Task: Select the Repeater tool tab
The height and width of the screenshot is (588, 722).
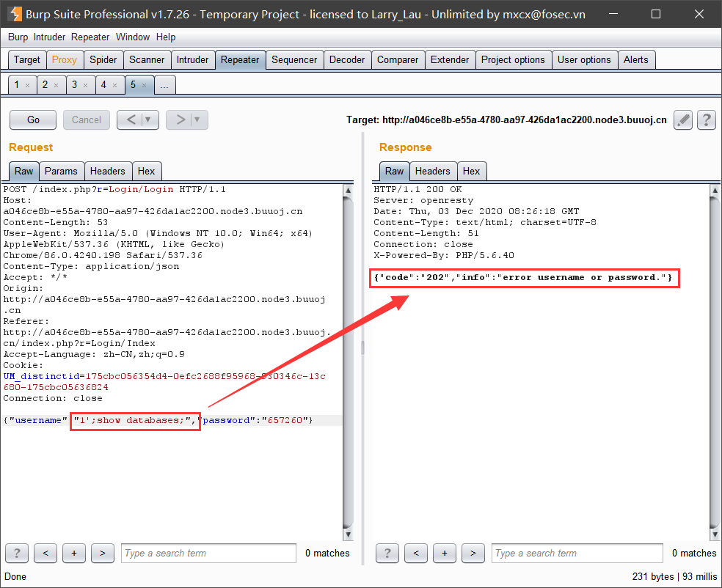Action: pos(240,60)
